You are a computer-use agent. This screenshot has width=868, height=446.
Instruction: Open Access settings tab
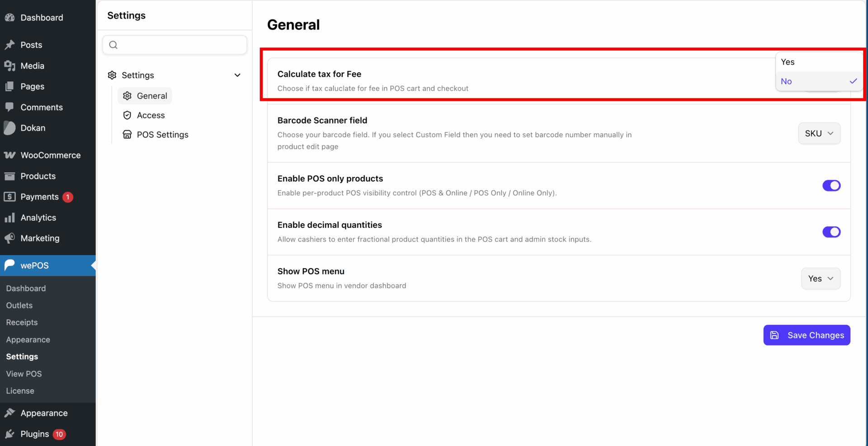pos(144,115)
